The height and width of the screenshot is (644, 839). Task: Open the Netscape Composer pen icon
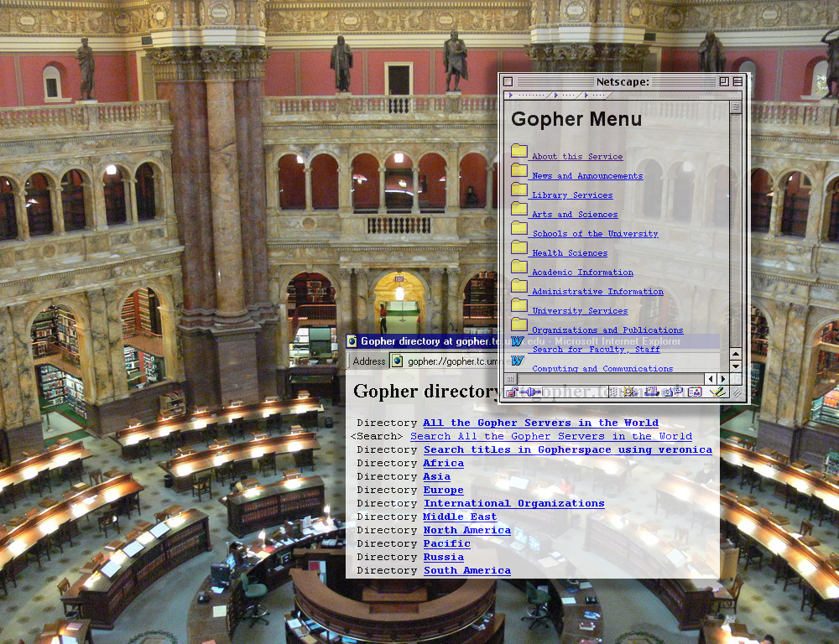717,392
